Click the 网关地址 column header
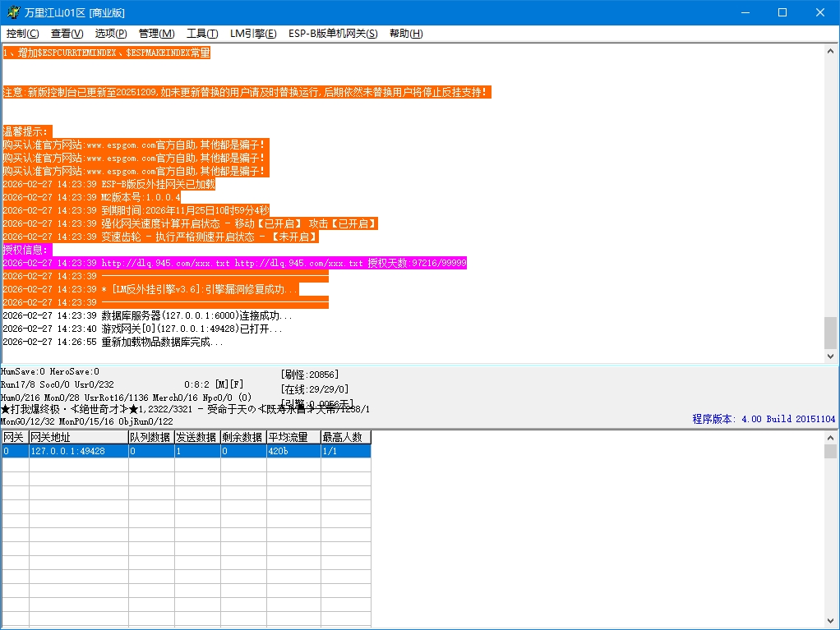 78,437
